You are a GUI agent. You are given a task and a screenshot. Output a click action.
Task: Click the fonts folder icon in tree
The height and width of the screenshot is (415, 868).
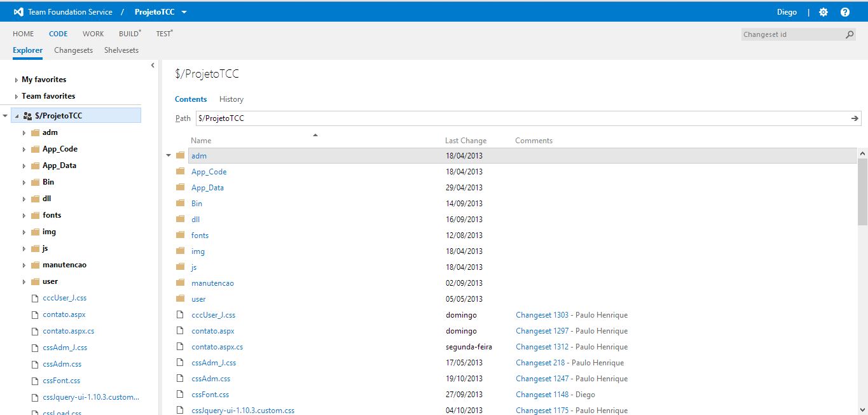(x=35, y=215)
